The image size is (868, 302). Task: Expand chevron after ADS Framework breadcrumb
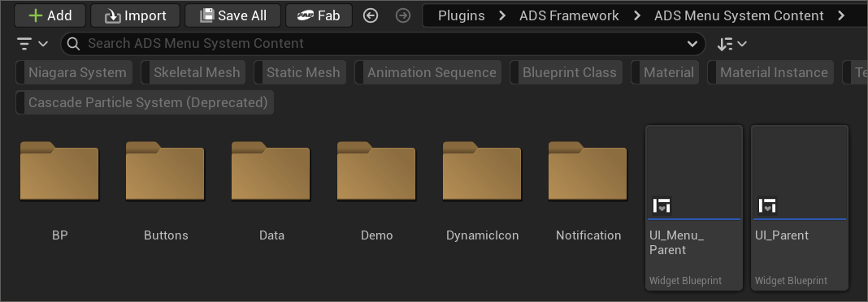[x=637, y=15]
